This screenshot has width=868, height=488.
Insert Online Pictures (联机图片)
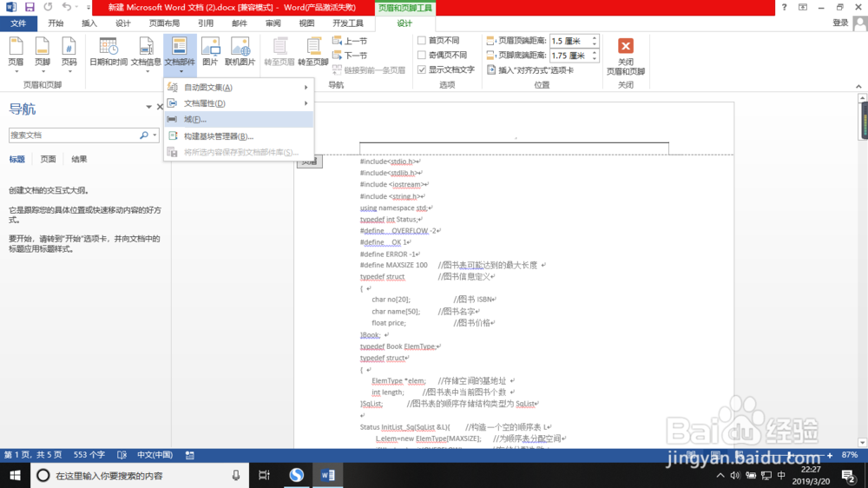tap(240, 52)
